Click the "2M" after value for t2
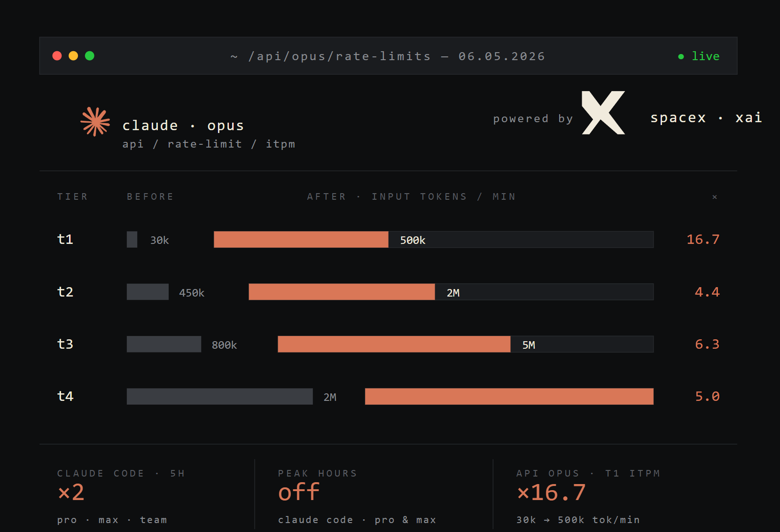This screenshot has height=532, width=780. 453,293
